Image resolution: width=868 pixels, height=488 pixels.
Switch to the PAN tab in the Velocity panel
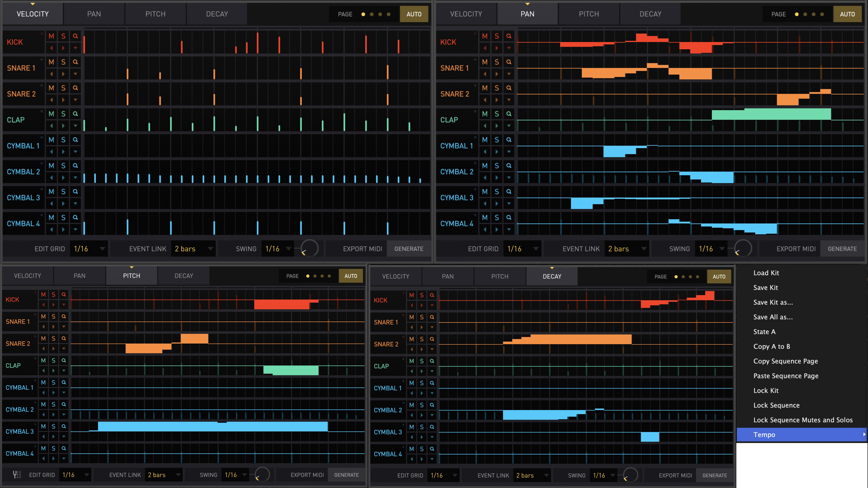[94, 14]
